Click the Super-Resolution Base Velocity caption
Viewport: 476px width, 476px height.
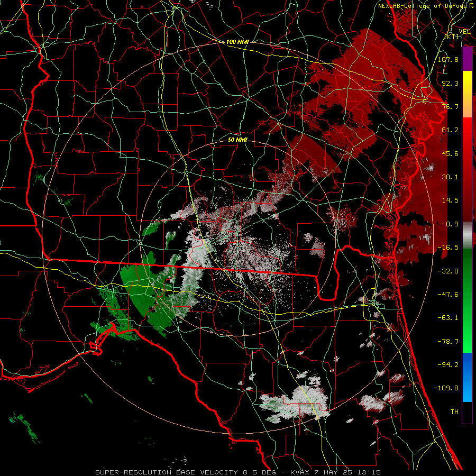pyautogui.click(x=238, y=472)
